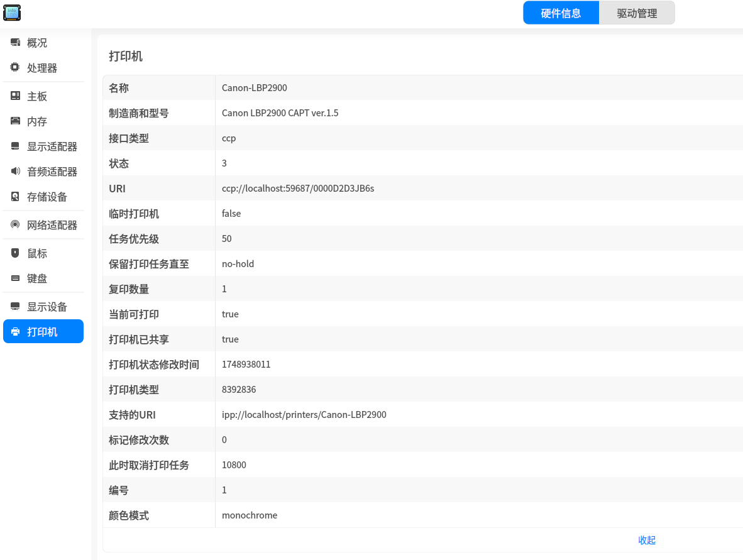The image size is (743, 560).
Task: Click the monochrome color mode value
Action: 250,515
